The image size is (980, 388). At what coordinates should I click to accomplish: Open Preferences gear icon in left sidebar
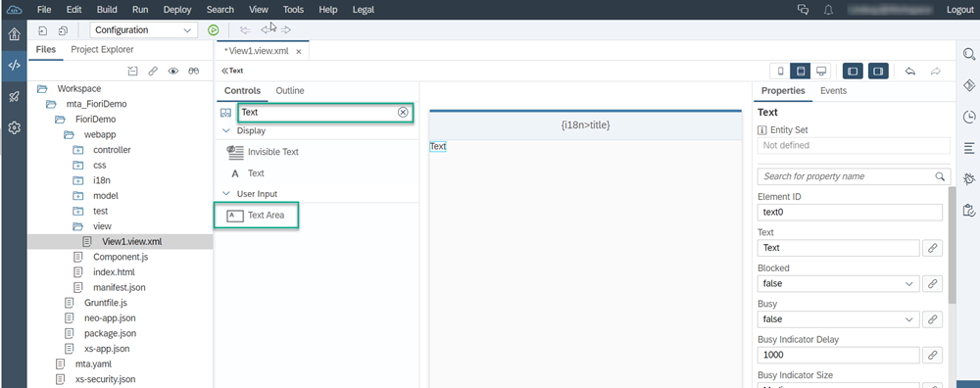pos(14,127)
